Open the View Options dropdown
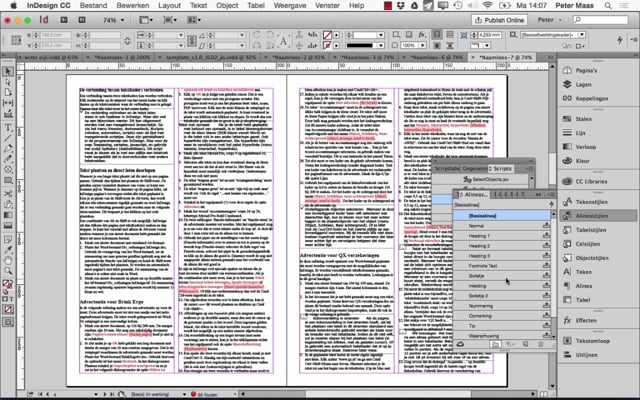 point(146,20)
